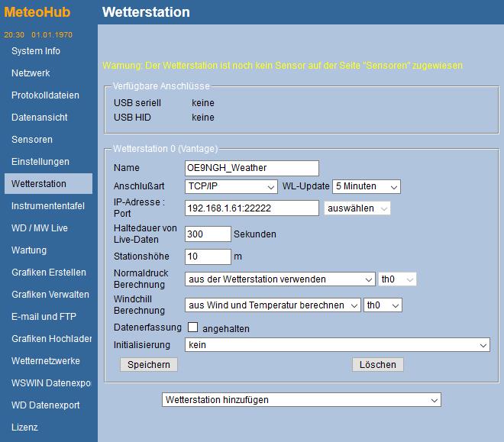Image resolution: width=504 pixels, height=442 pixels.
Task: Go to Wartung page
Action: 29,250
